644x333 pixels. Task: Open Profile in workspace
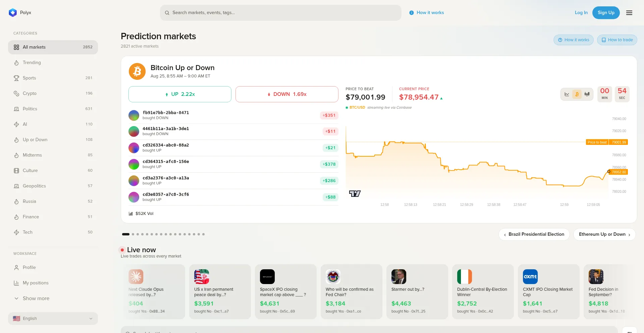53,268
